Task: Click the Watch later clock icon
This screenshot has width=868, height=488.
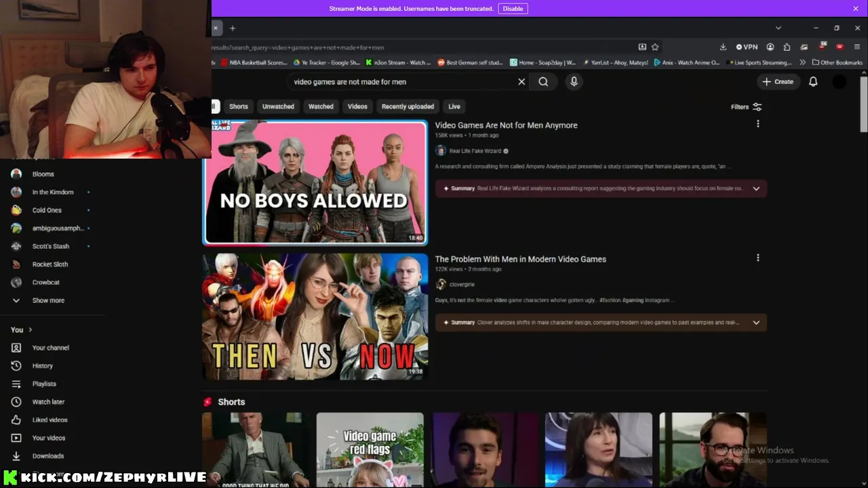Action: (16, 401)
